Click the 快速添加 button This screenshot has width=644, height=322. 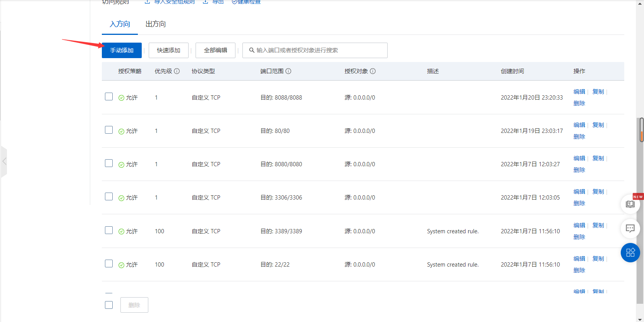[x=168, y=50]
